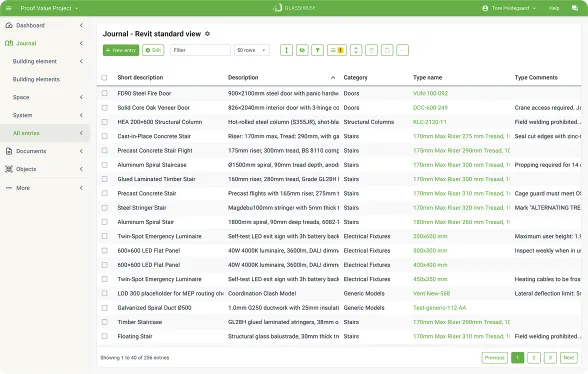This screenshot has height=374, width=588.
Task: Open System in the sidebar
Action: click(x=22, y=115)
